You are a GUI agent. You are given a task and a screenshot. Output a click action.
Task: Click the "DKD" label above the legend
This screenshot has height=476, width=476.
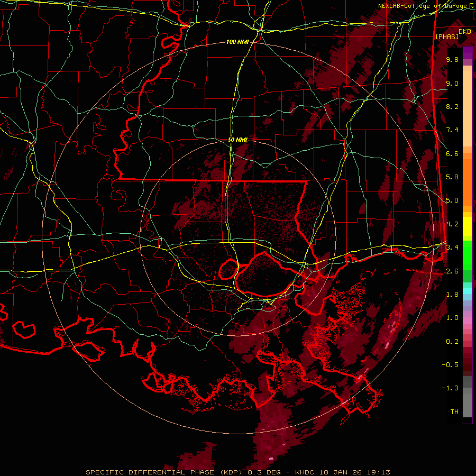465,32
